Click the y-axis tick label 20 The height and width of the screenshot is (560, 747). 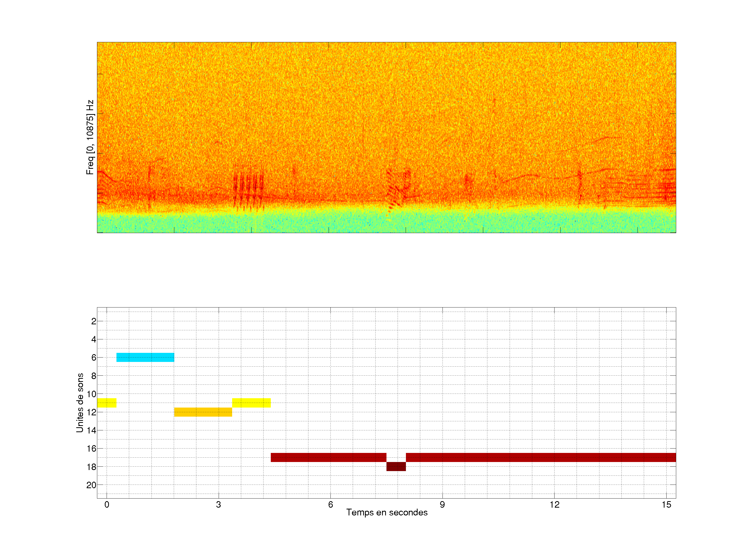tap(91, 485)
